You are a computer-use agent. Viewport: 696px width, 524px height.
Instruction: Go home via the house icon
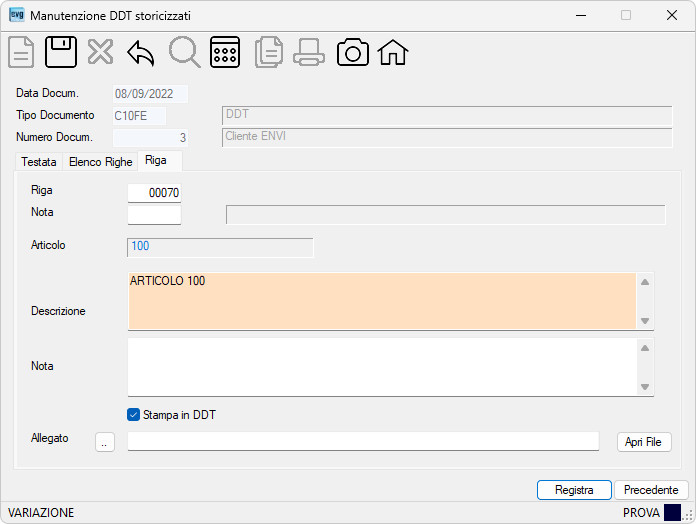(x=393, y=52)
